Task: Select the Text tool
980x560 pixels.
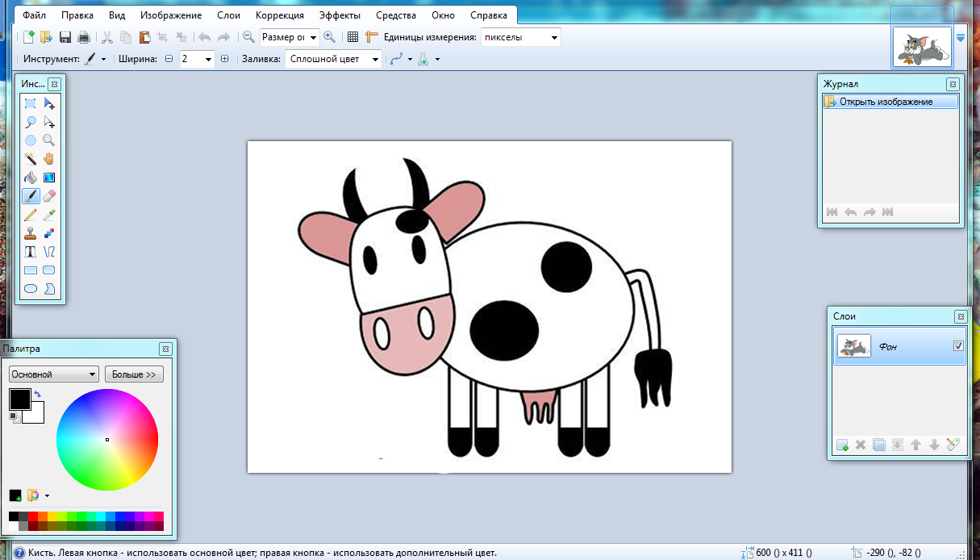Action: [x=30, y=252]
